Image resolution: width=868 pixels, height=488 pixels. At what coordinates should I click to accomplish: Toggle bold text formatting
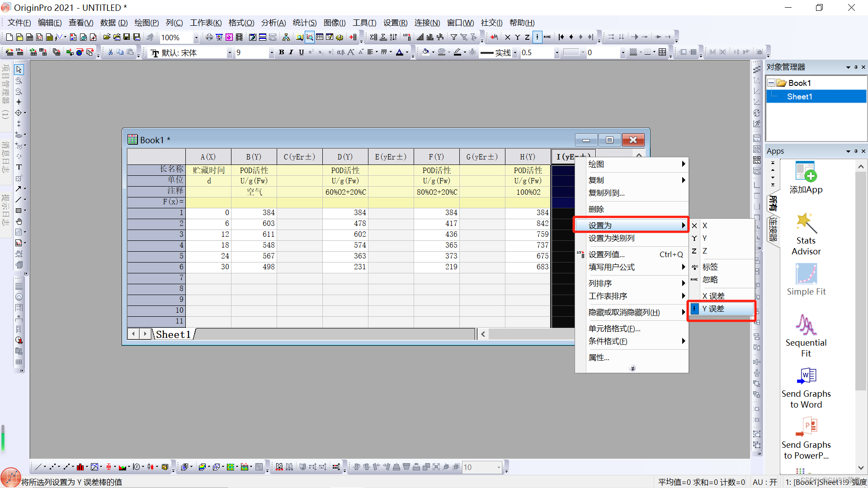(281, 52)
